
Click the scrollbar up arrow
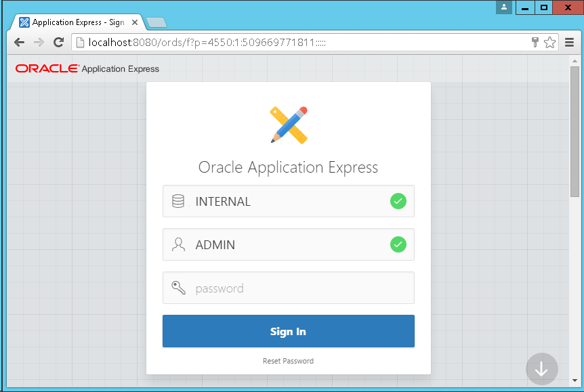(x=575, y=61)
